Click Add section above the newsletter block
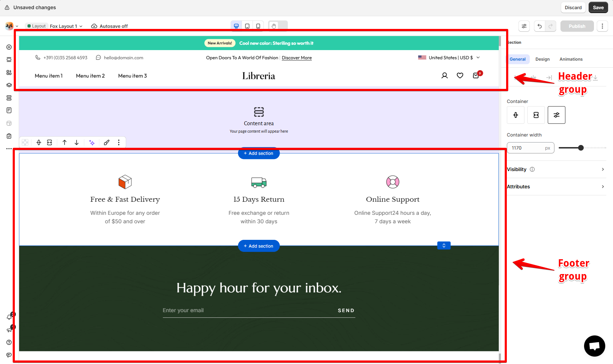The height and width of the screenshot is (364, 613). 259,246
